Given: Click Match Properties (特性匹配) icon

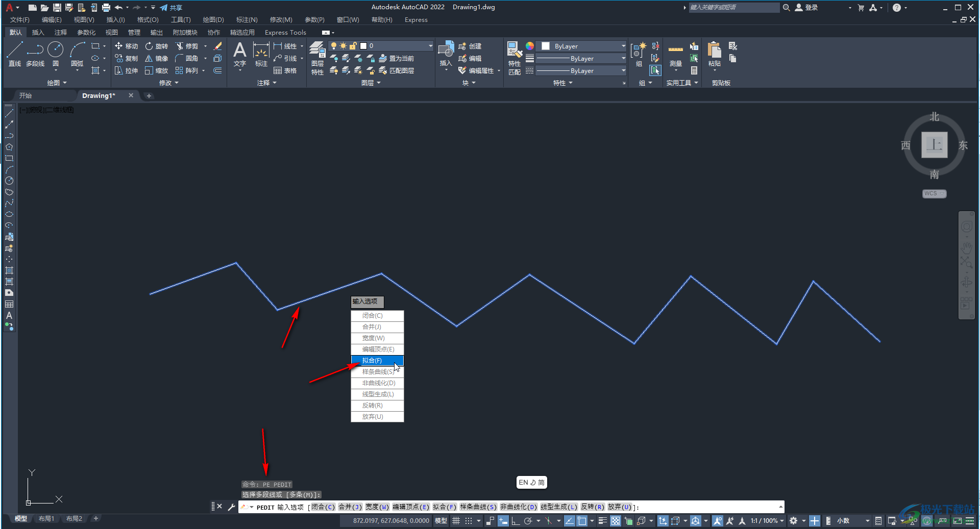Looking at the screenshot, I should [514, 58].
